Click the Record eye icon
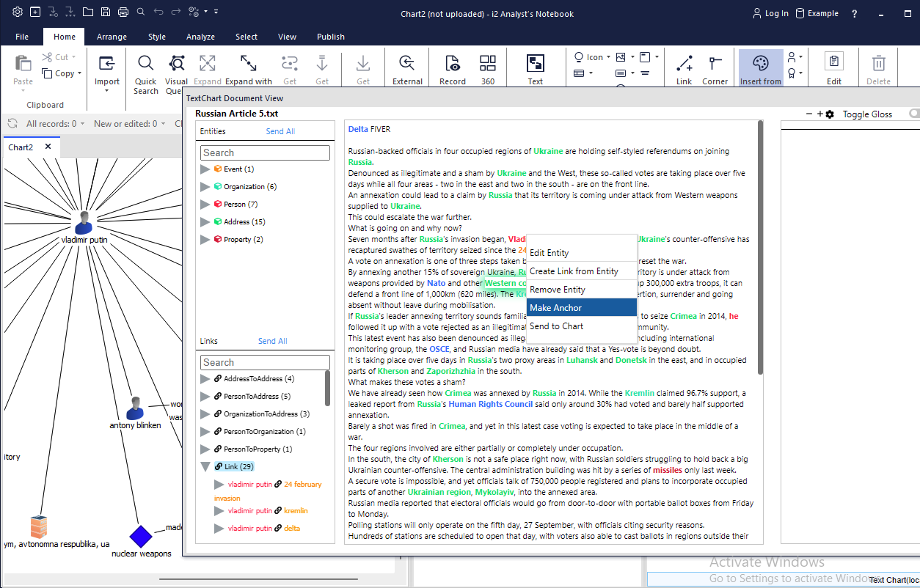Image resolution: width=920 pixels, height=588 pixels. pos(452,64)
